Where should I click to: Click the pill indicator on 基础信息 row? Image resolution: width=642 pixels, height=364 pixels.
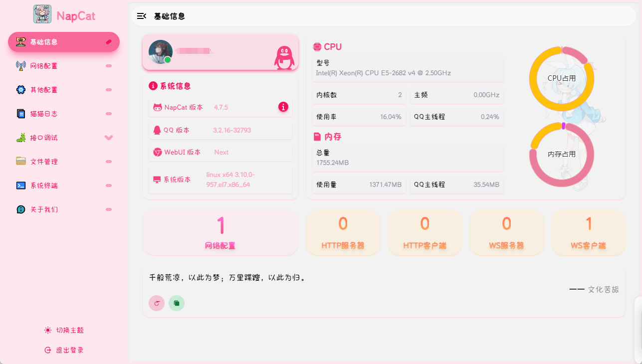click(x=109, y=42)
